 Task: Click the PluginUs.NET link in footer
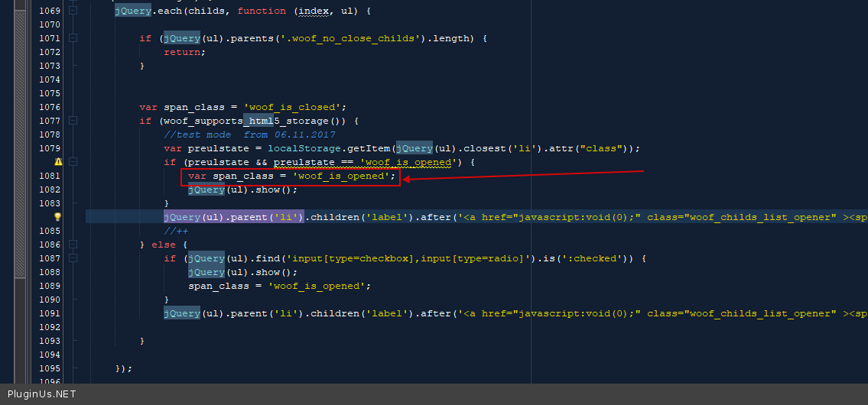click(41, 394)
